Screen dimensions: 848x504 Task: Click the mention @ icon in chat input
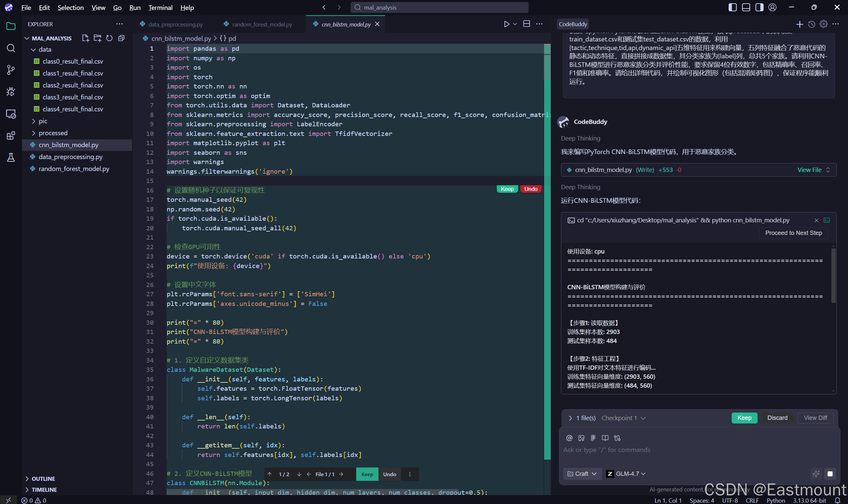570,438
